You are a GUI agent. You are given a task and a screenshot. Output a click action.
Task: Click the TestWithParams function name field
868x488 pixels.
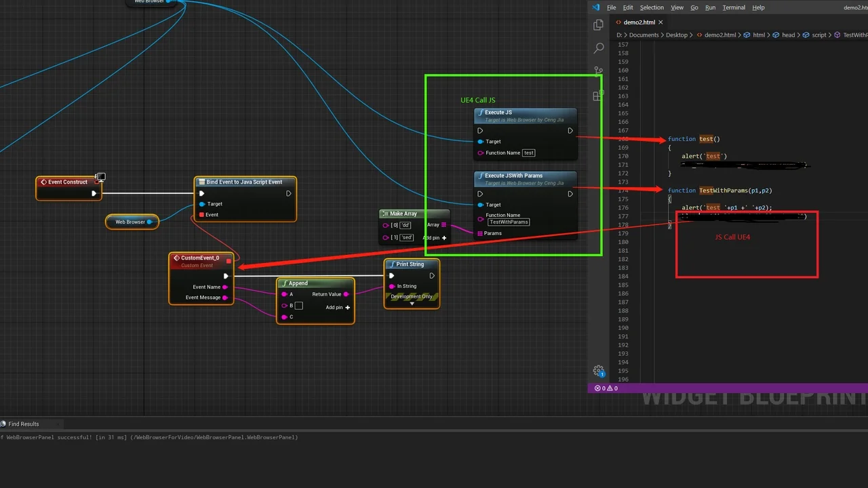509,222
